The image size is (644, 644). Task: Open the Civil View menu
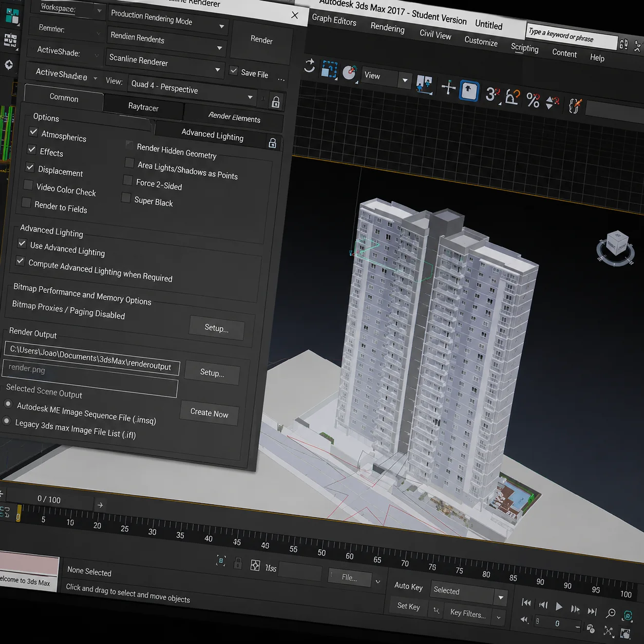(435, 34)
